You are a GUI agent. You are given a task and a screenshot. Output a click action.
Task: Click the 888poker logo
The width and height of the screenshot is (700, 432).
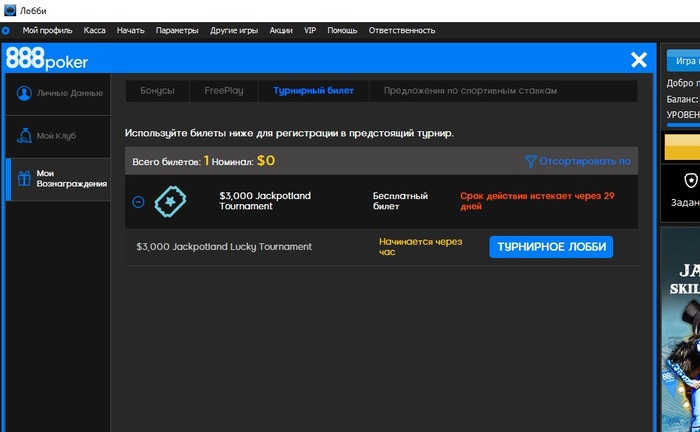pyautogui.click(x=47, y=59)
